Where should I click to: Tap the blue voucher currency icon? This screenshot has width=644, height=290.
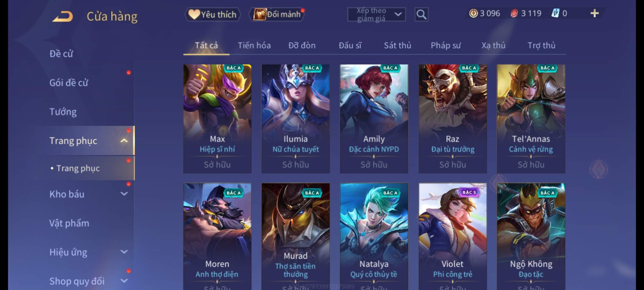555,13
